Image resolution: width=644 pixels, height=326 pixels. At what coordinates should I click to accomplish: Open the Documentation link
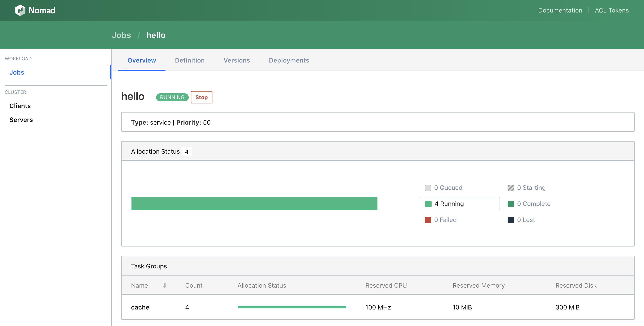click(x=560, y=10)
